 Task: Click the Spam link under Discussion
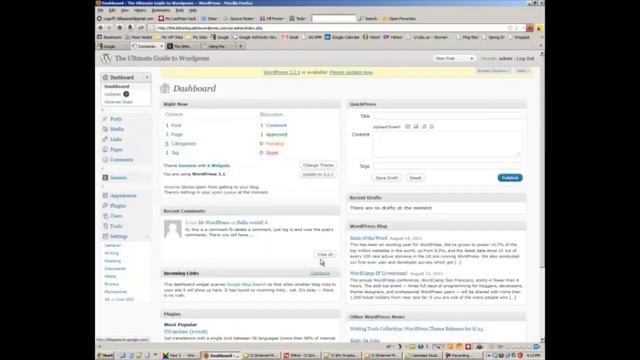click(272, 153)
